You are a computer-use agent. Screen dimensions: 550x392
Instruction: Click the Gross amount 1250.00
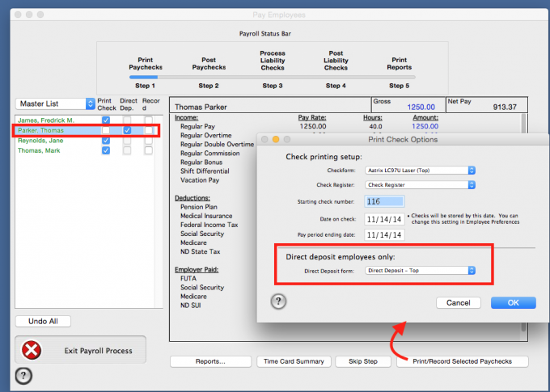coord(421,107)
